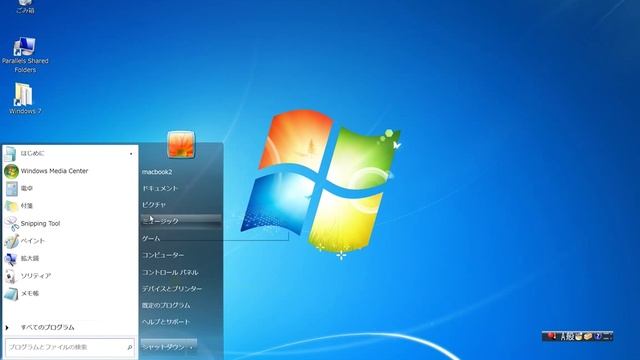The image size is (640, 360).
Task: Select the highlighted ミュージック entry
Action: pos(181,221)
